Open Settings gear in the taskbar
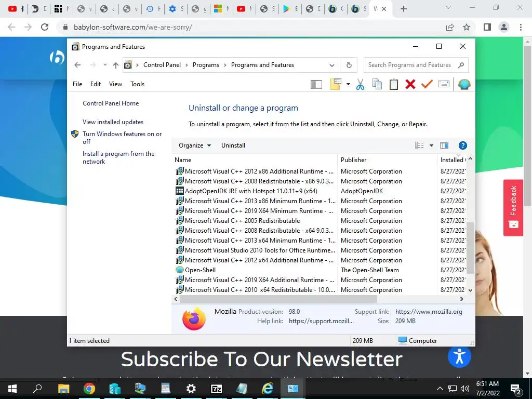The height and width of the screenshot is (399, 532). tap(191, 389)
